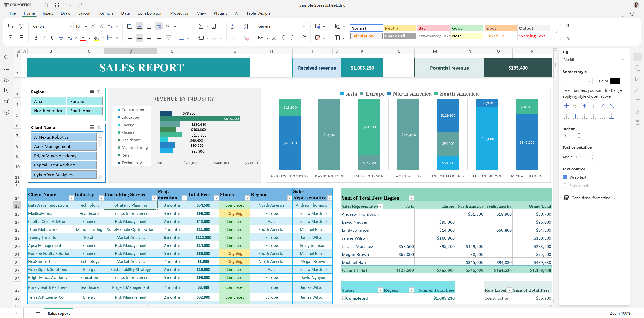Apply percent style formatting
This screenshot has height=318, width=644.
[x=274, y=38]
